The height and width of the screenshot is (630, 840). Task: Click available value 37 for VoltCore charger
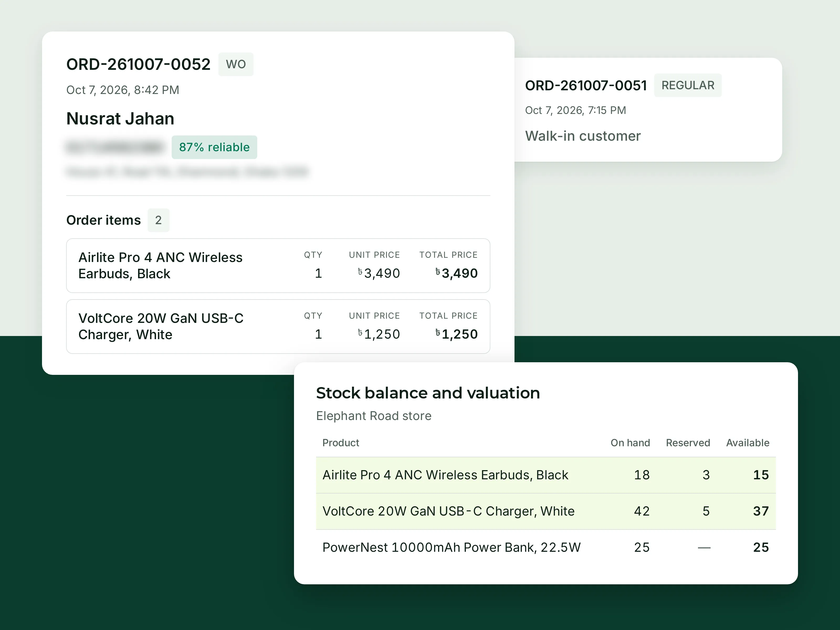tap(761, 512)
